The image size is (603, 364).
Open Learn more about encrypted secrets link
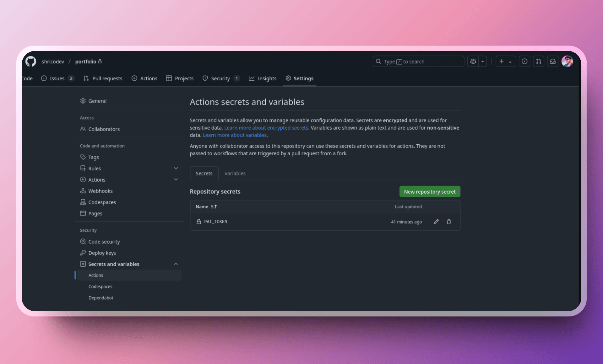[x=266, y=128]
